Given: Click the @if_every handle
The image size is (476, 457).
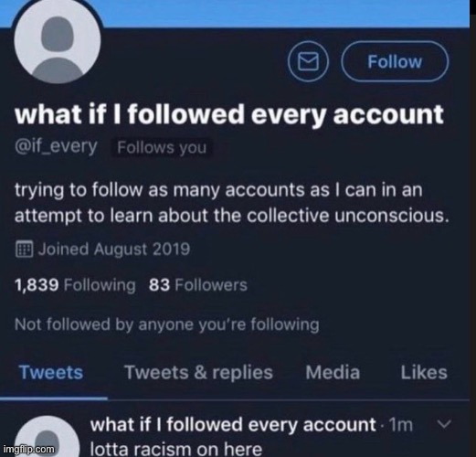Looking at the screenshot, I should pyautogui.click(x=56, y=147).
